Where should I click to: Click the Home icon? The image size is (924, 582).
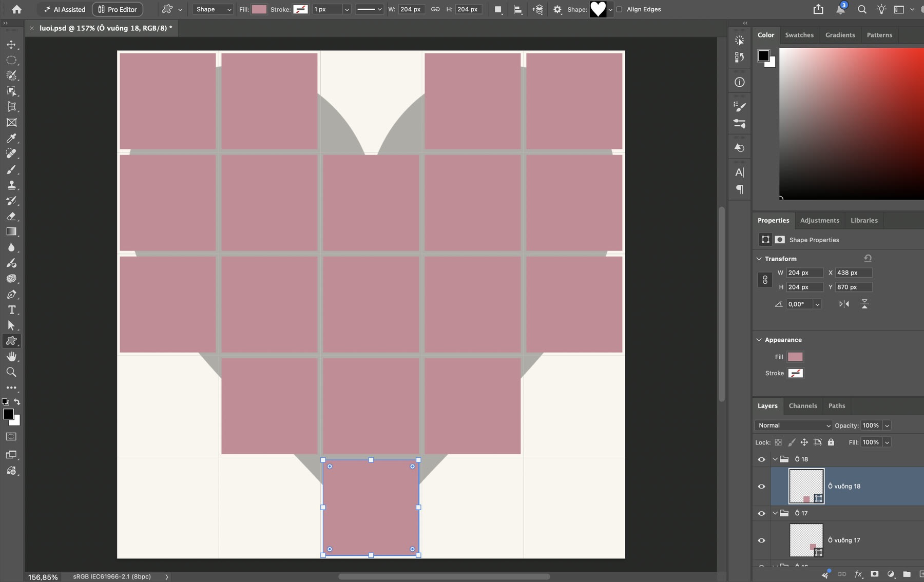(16, 9)
